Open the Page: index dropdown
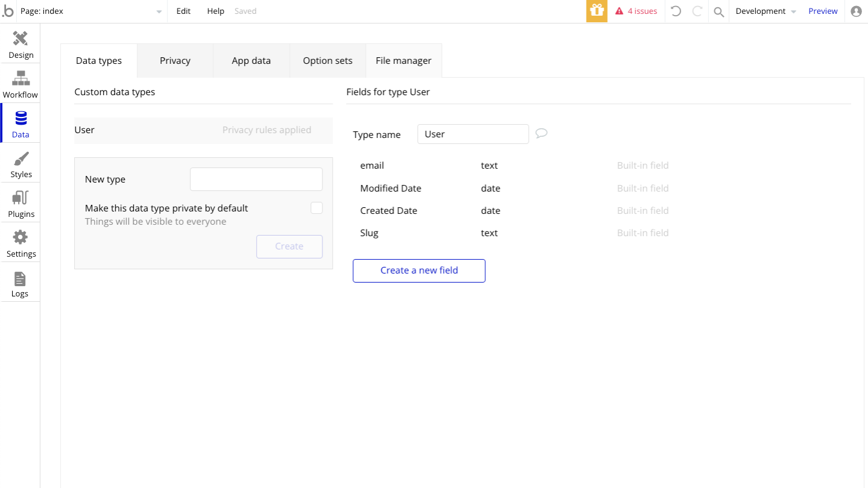 tap(90, 11)
